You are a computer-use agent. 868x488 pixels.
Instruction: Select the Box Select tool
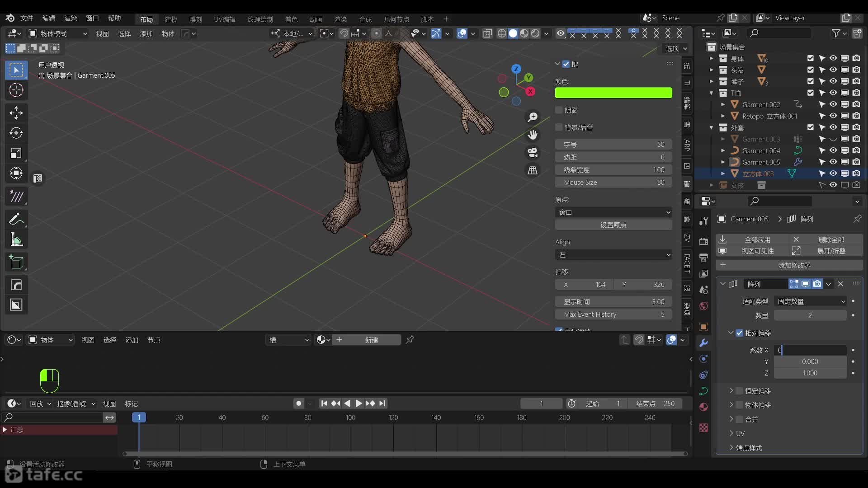coord(16,70)
